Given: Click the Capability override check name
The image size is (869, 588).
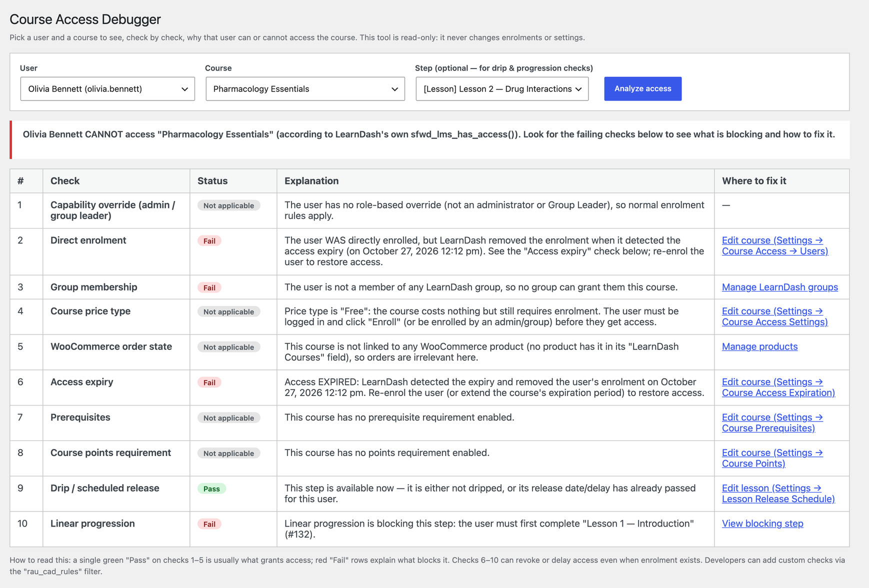Looking at the screenshot, I should pyautogui.click(x=113, y=210).
